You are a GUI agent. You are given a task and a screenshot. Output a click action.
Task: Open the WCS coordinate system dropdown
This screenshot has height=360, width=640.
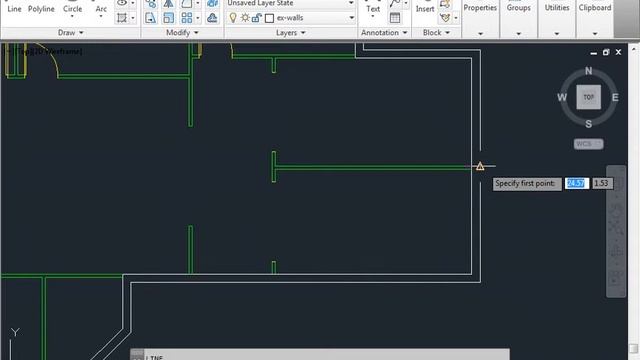click(x=588, y=144)
